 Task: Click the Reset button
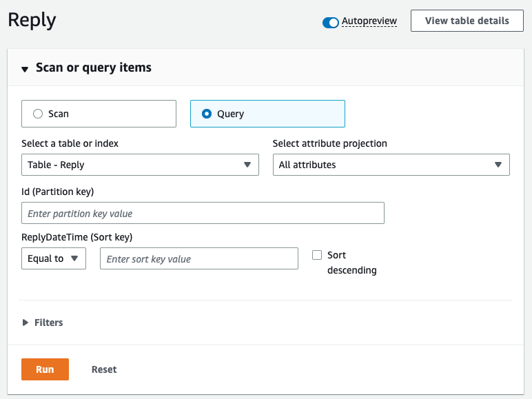tap(104, 369)
